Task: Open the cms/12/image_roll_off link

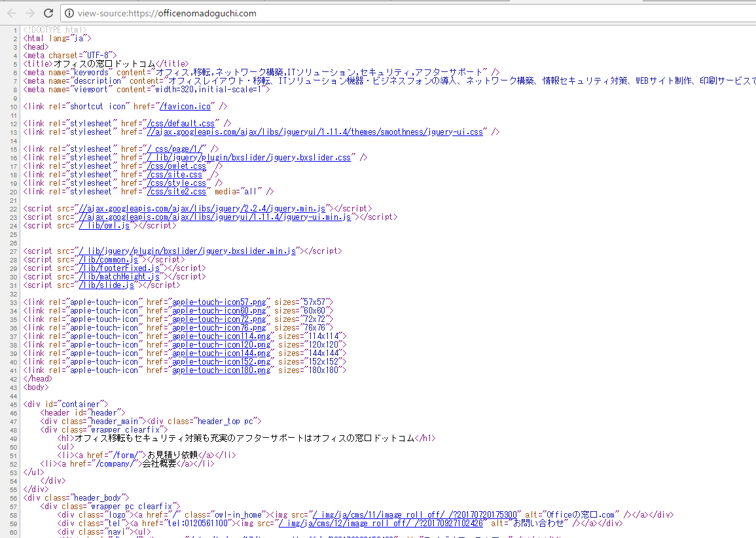Action: tap(380, 524)
